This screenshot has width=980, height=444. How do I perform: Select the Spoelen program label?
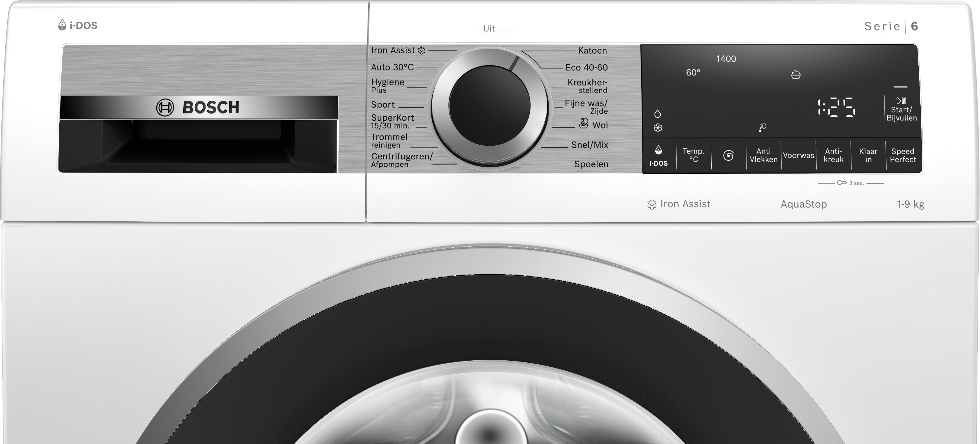591,164
